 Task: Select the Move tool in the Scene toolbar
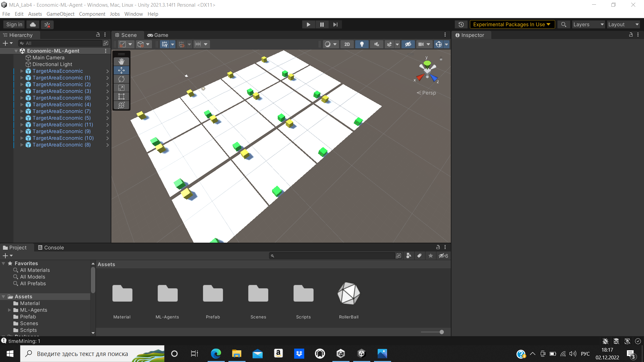[x=121, y=70]
